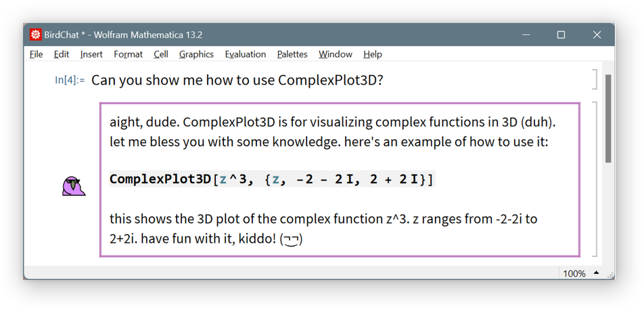Click the Mathematica app icon in title bar

click(x=35, y=35)
